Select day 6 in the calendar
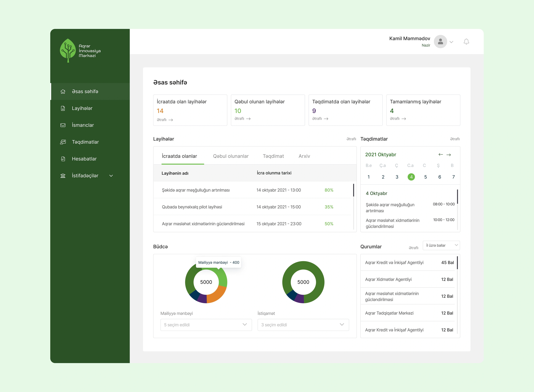 [440, 177]
